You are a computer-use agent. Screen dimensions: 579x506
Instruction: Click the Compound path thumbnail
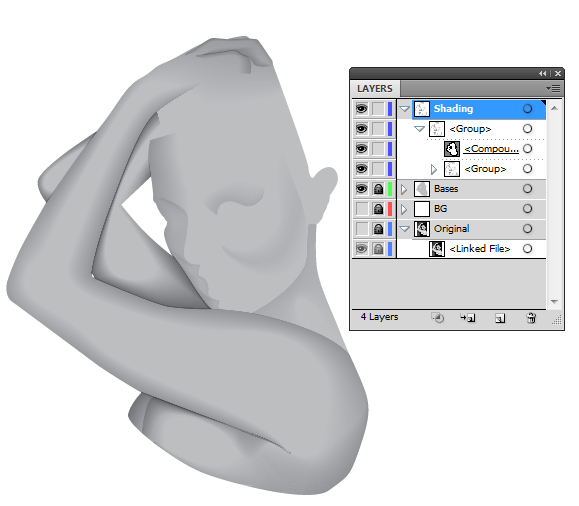(452, 149)
